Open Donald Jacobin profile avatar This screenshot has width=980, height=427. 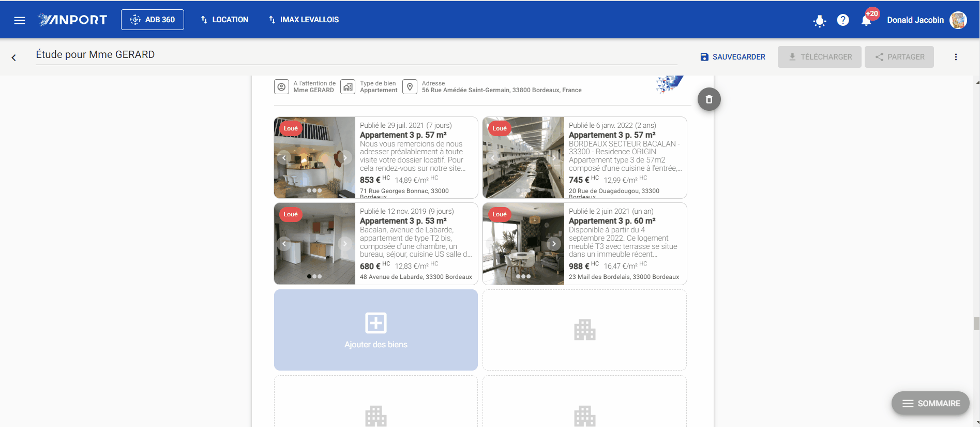[x=958, y=20]
